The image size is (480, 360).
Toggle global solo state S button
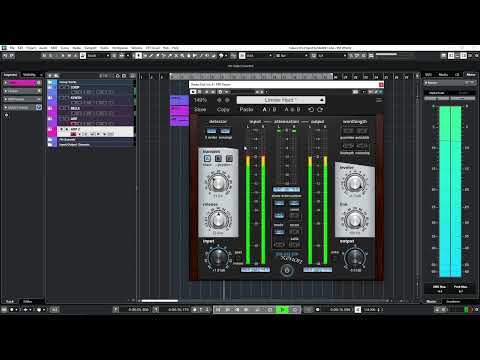[51, 56]
